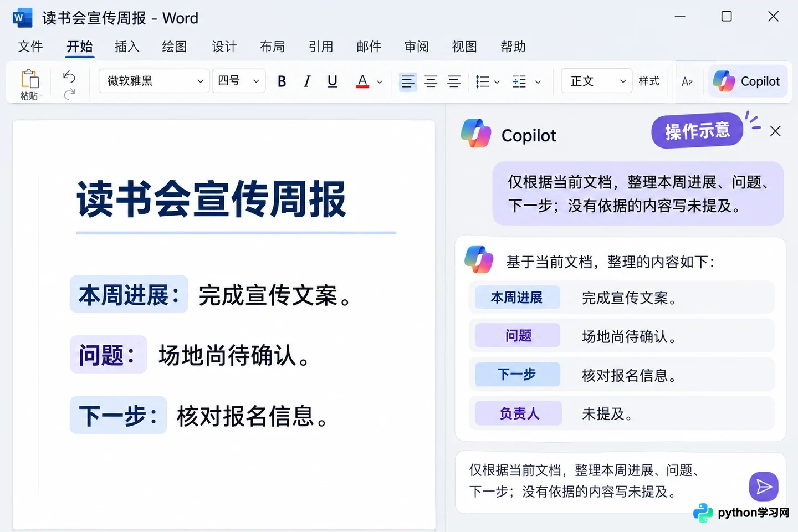The width and height of the screenshot is (798, 532).
Task: Select the 邮件 ribbon tab
Action: tap(369, 47)
